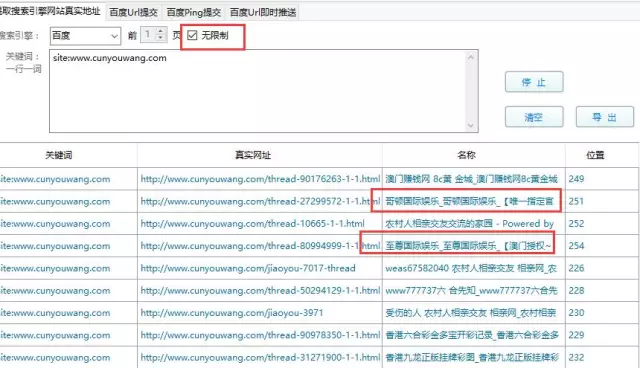Image resolution: width=640 pixels, height=368 pixels.
Task: Select the row with thread-10665-1-1.html
Action: [x=319, y=224]
